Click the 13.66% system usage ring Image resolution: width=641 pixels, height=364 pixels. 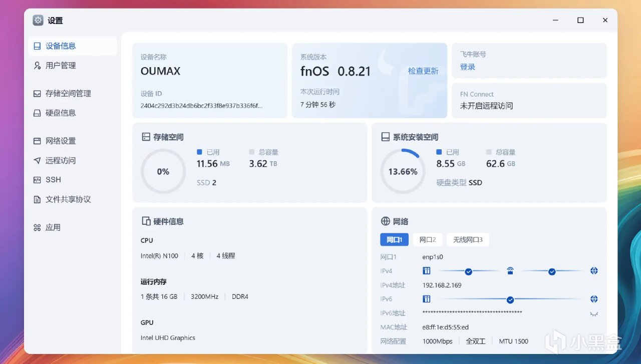coord(403,171)
